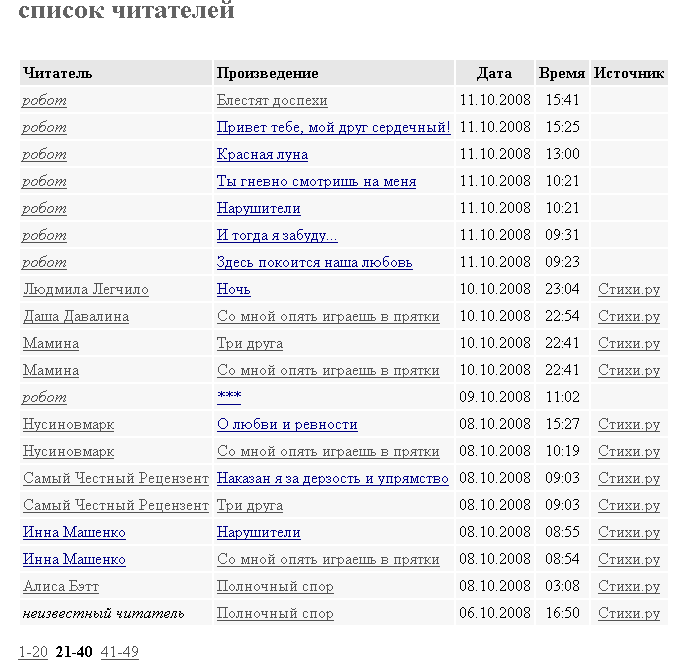Click "робот" in the "***" row
This screenshot has width=677, height=668.
tap(44, 397)
